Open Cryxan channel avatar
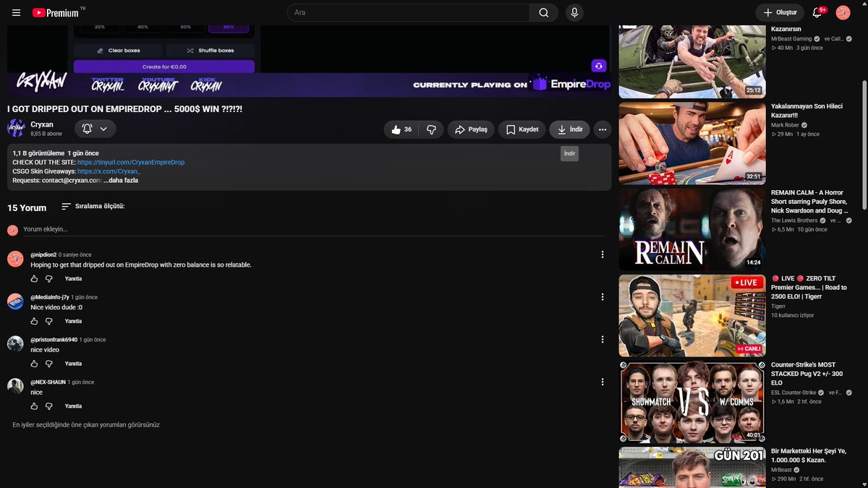Image resolution: width=868 pixels, height=488 pixels. point(16,129)
